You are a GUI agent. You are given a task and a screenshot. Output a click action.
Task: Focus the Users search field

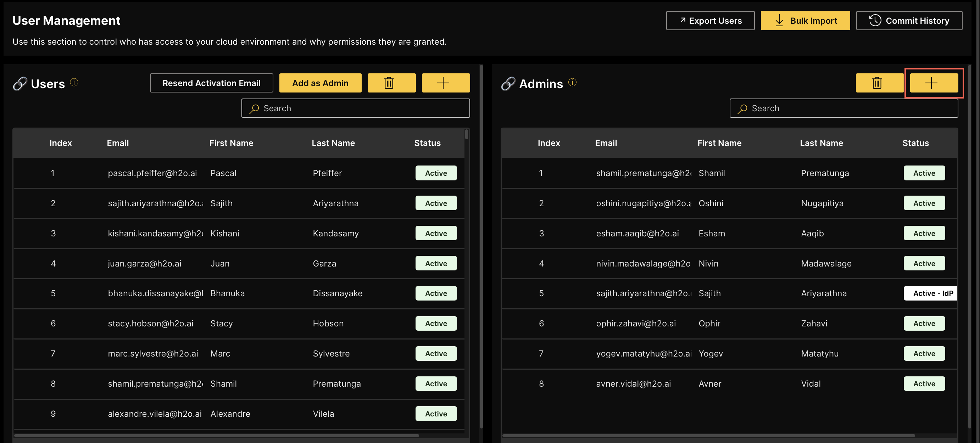(355, 108)
